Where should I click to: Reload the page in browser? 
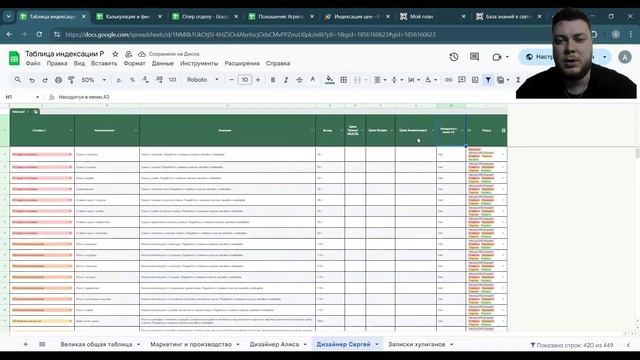[39, 35]
